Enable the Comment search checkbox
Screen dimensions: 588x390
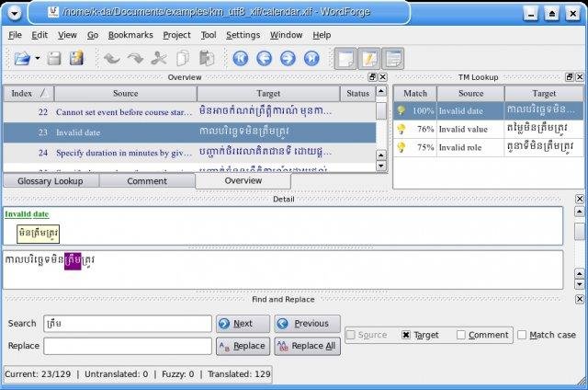point(461,335)
